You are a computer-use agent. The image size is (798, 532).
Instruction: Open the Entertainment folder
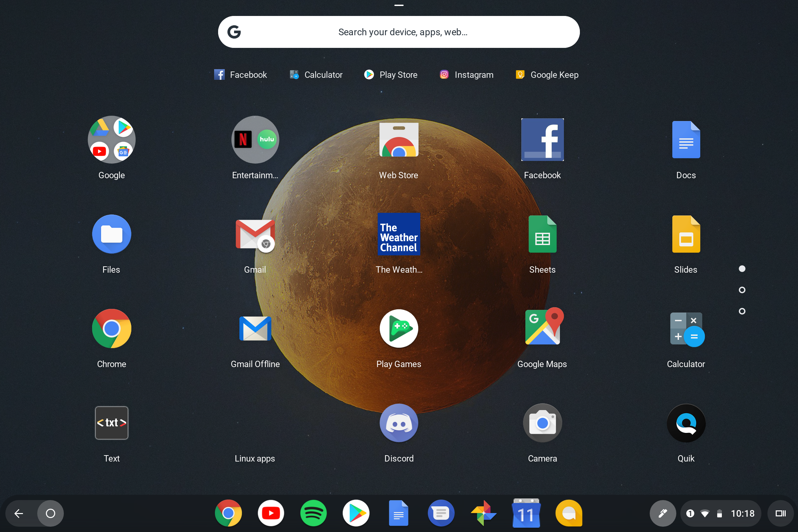pos(255,139)
